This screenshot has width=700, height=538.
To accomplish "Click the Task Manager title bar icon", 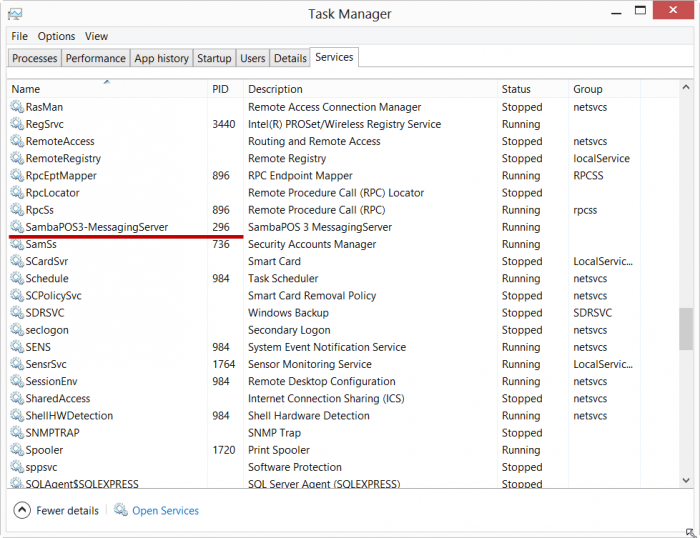I will [16, 14].
